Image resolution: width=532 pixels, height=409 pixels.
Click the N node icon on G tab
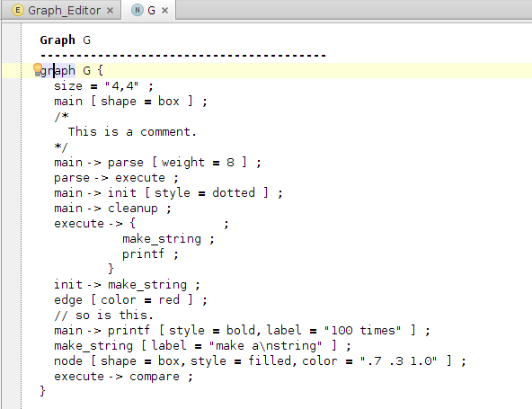[137, 10]
